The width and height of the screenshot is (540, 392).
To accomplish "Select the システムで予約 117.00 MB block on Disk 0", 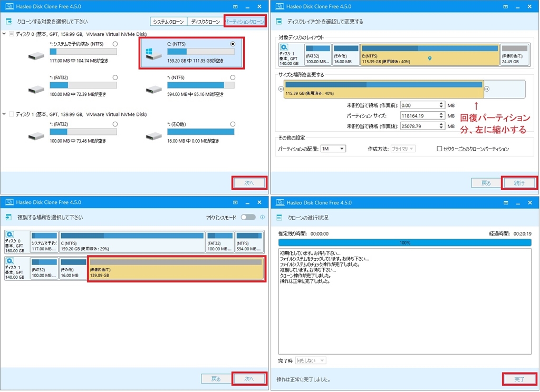I will pos(44,242).
